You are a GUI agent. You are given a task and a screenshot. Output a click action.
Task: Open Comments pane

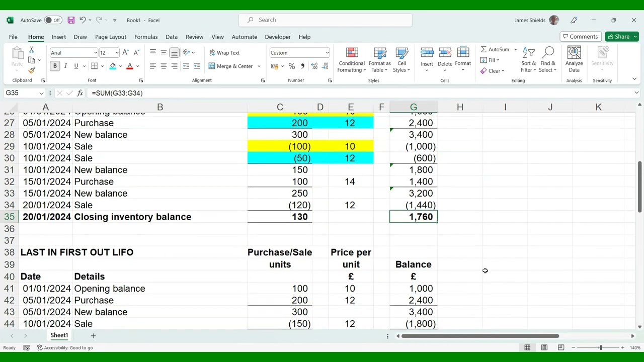[x=581, y=37]
